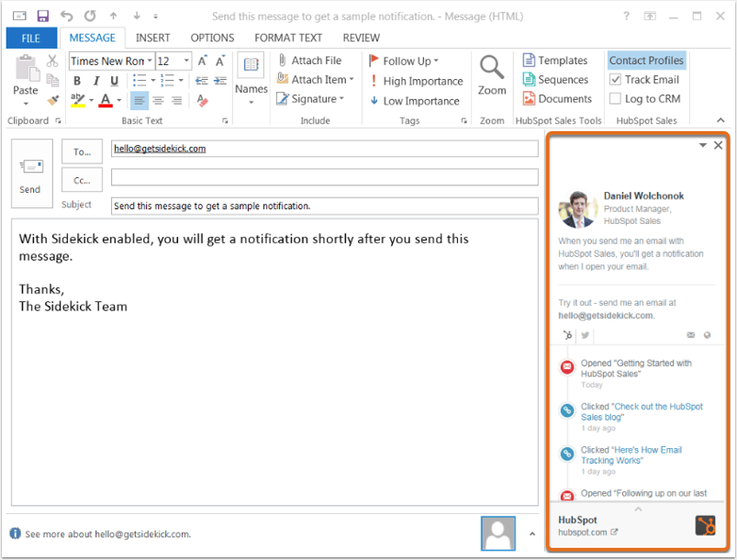
Task: Toggle bold formatting
Action: coord(77,81)
